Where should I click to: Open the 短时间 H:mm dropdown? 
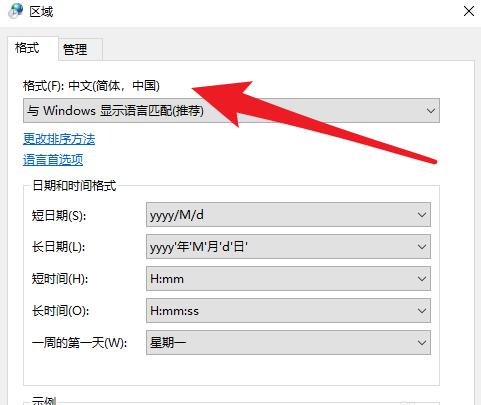[288, 279]
